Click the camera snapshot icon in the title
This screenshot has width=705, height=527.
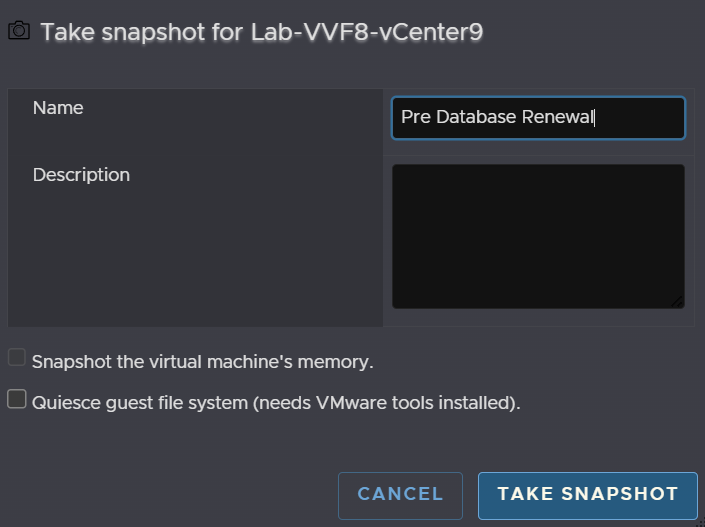[x=19, y=31]
